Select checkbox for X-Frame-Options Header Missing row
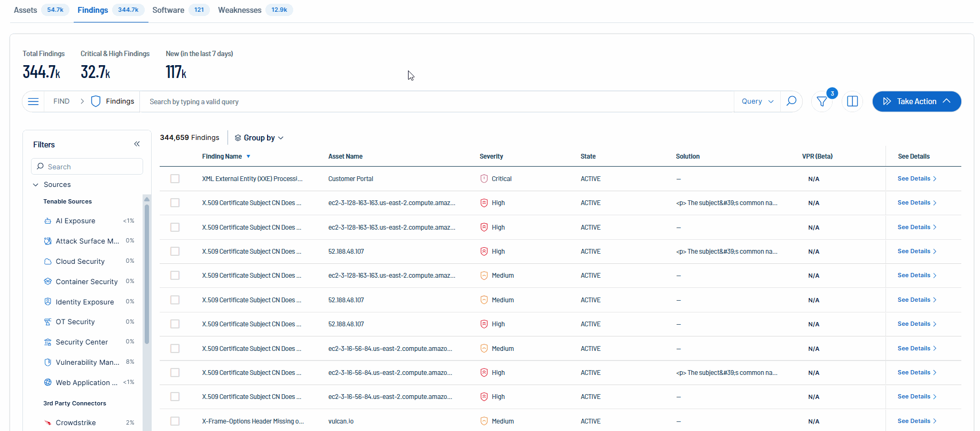Viewport: 980px width, 431px height. point(175,421)
